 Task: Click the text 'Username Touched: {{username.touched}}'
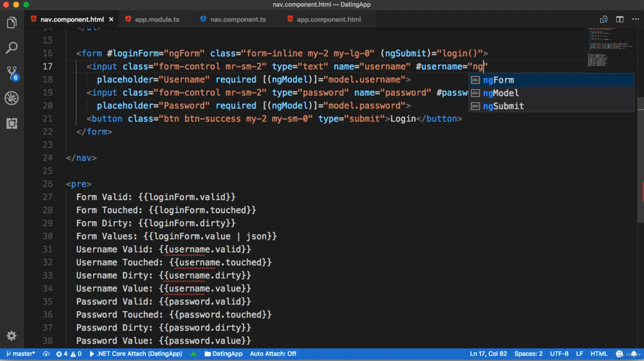pos(174,262)
